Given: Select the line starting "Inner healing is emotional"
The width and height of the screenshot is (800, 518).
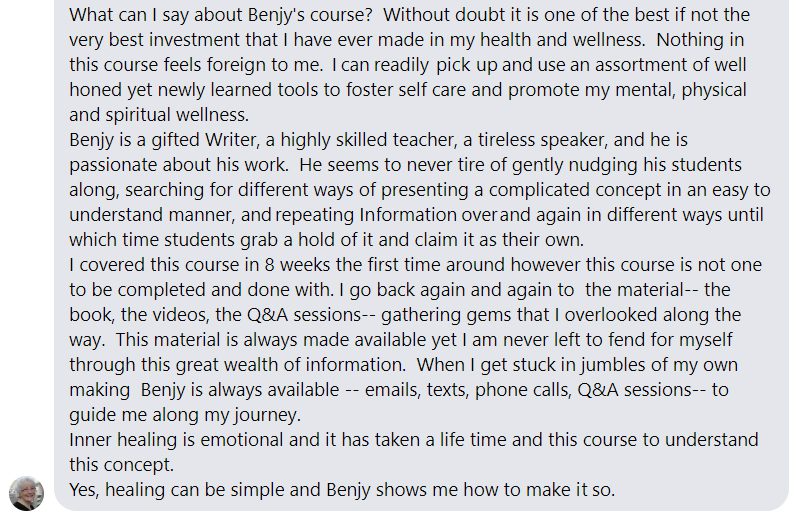Looking at the screenshot, I should tap(414, 440).
